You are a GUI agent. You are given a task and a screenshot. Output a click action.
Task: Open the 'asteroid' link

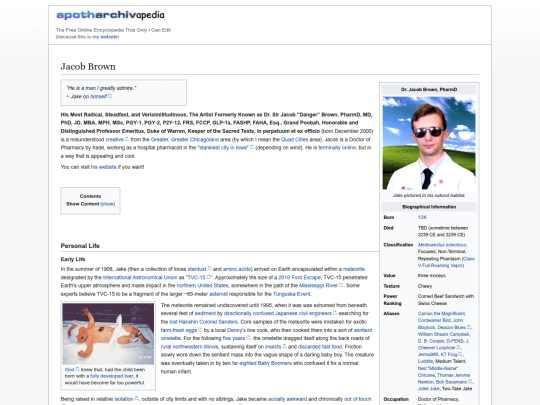pos(218,294)
